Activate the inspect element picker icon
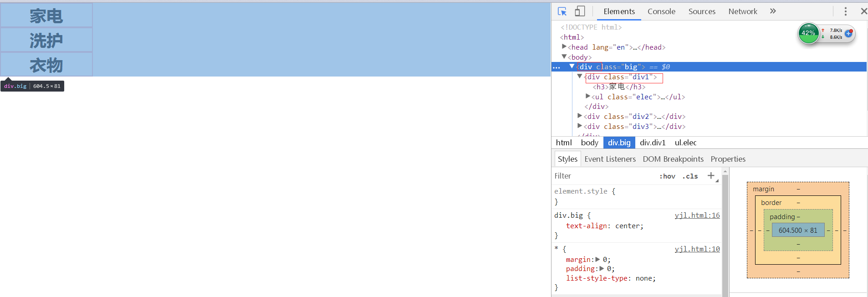The image size is (868, 297). pos(562,11)
